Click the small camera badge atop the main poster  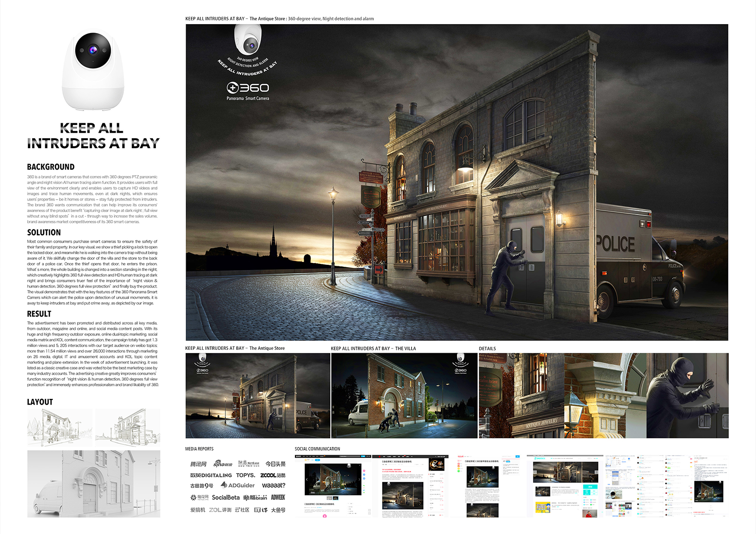248,40
